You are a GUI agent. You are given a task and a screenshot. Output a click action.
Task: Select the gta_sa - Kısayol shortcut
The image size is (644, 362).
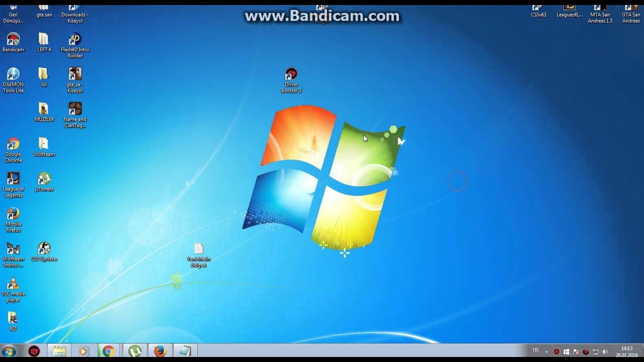tap(75, 80)
